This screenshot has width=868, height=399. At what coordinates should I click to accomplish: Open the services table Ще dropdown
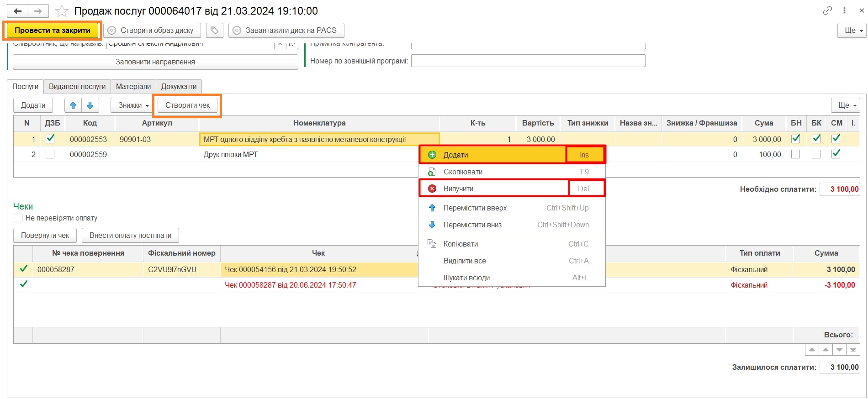(845, 105)
